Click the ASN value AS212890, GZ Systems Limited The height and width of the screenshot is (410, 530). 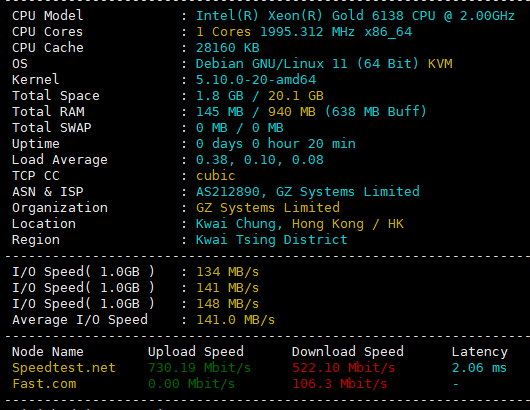click(x=308, y=192)
